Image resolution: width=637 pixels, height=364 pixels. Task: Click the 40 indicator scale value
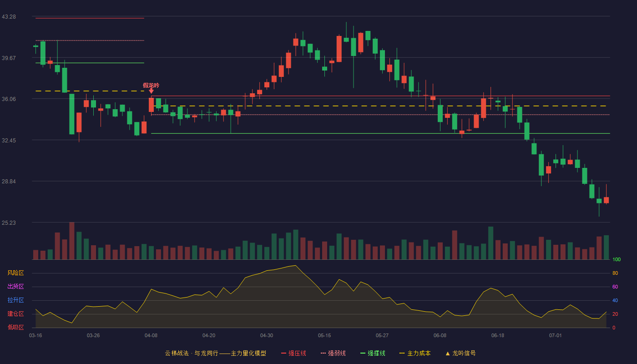click(615, 300)
